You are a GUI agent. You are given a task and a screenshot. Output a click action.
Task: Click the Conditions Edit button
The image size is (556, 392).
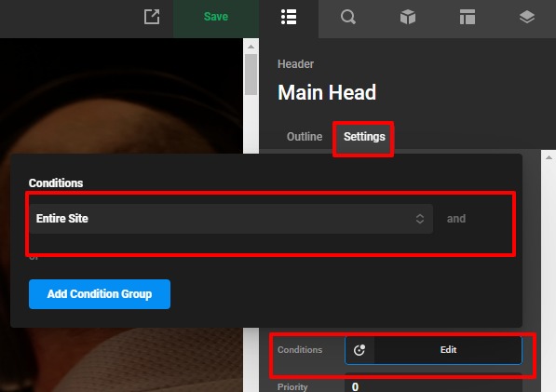click(x=448, y=350)
